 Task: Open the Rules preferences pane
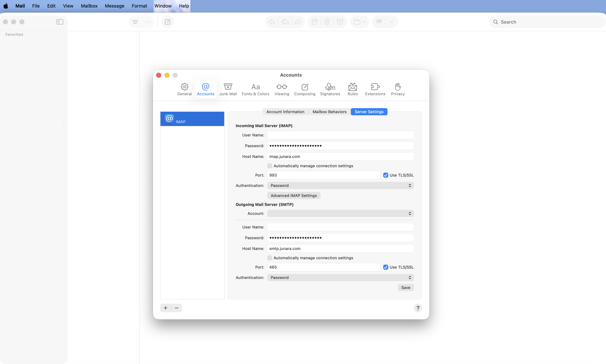352,89
